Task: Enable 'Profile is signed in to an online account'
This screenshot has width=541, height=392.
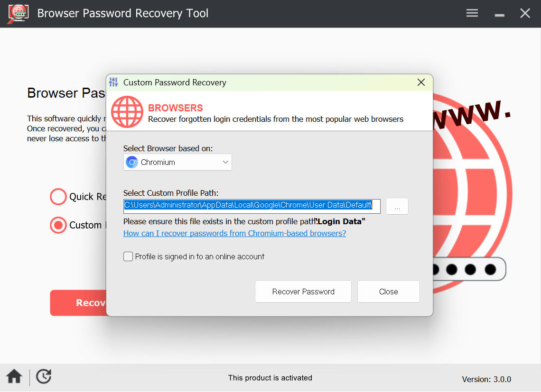Action: point(128,256)
